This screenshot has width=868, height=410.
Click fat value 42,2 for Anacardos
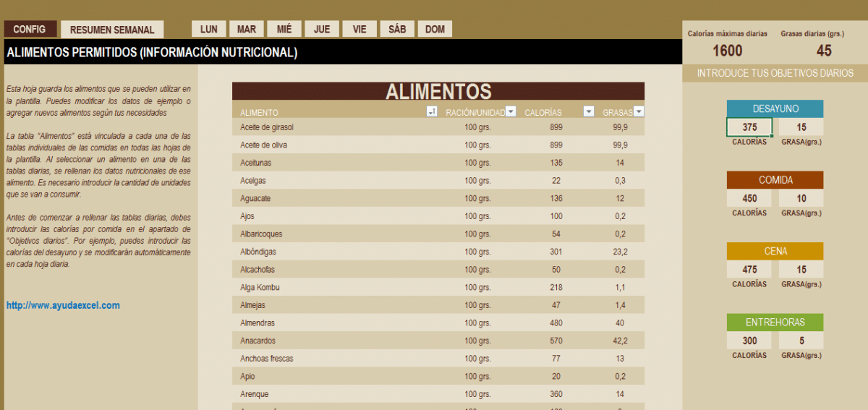[x=620, y=341]
